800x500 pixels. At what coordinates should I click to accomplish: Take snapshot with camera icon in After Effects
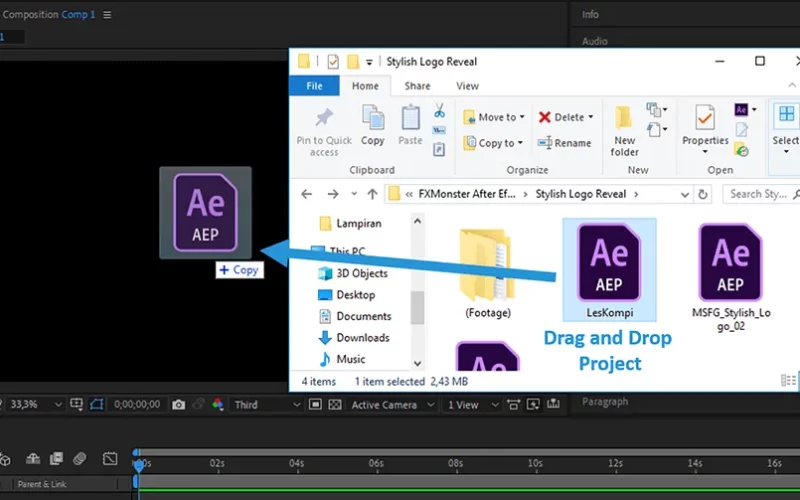click(179, 405)
